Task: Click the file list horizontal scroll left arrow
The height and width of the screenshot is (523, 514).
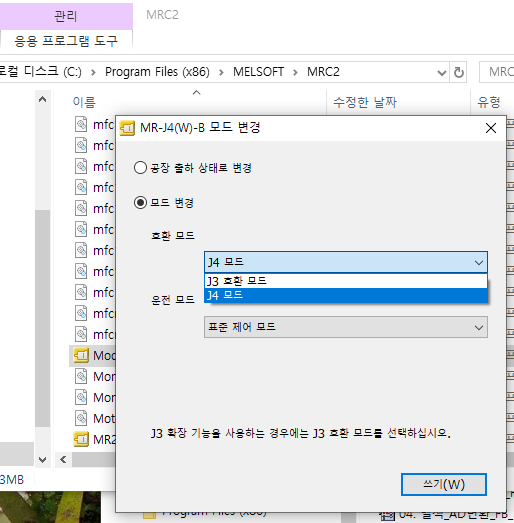Action: click(63, 460)
